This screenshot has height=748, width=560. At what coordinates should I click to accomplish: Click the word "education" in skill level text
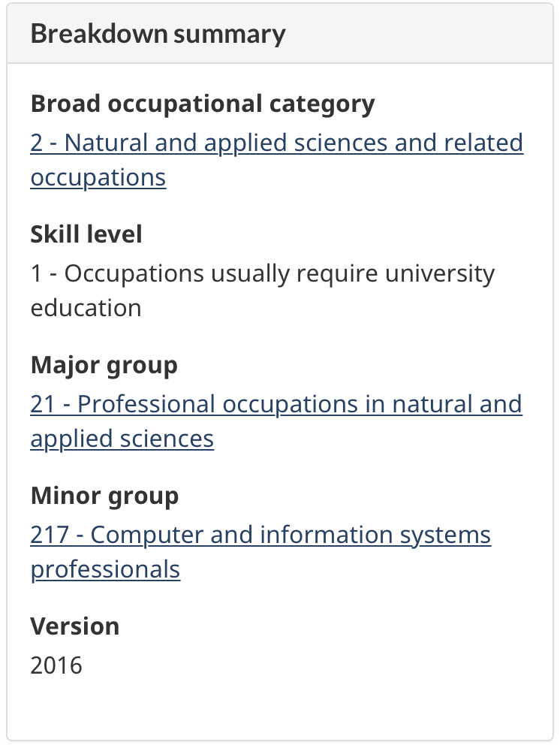coord(86,308)
